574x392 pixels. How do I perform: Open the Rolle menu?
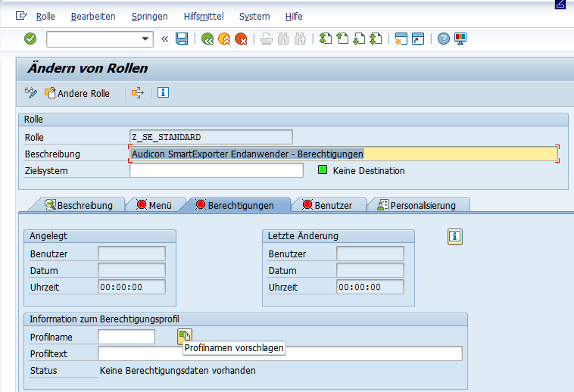click(45, 16)
